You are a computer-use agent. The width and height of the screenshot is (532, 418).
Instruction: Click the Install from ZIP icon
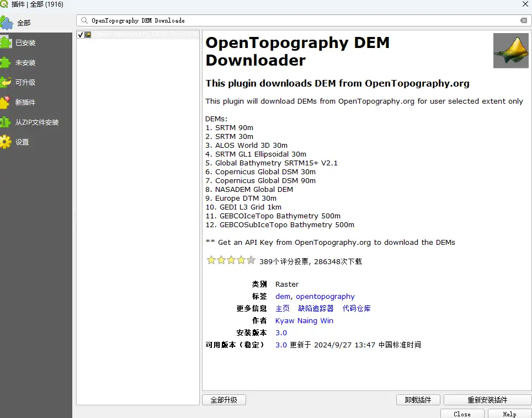(6, 122)
